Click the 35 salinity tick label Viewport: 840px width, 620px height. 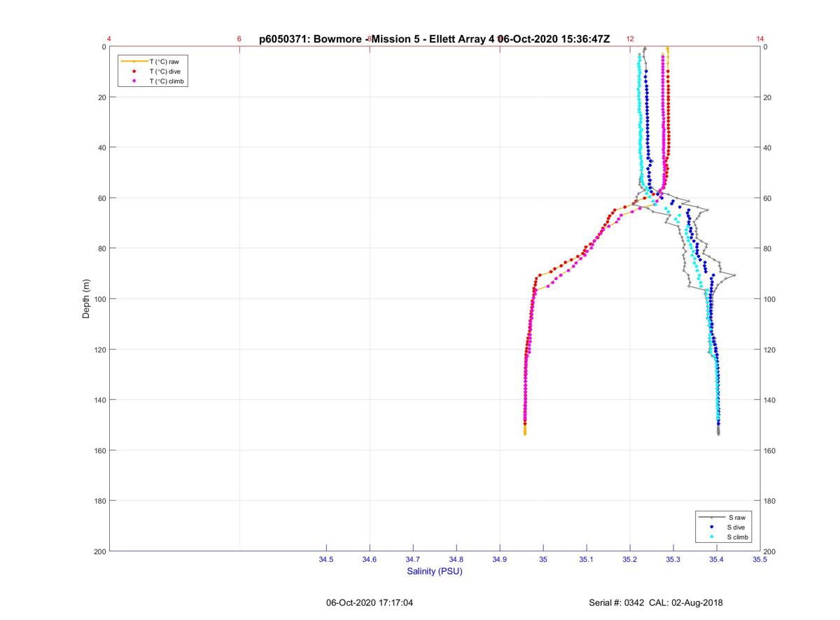pos(543,560)
